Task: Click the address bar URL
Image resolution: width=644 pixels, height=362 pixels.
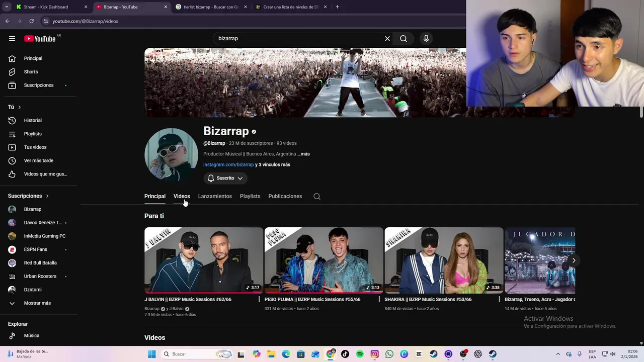Action: tap(86, 21)
